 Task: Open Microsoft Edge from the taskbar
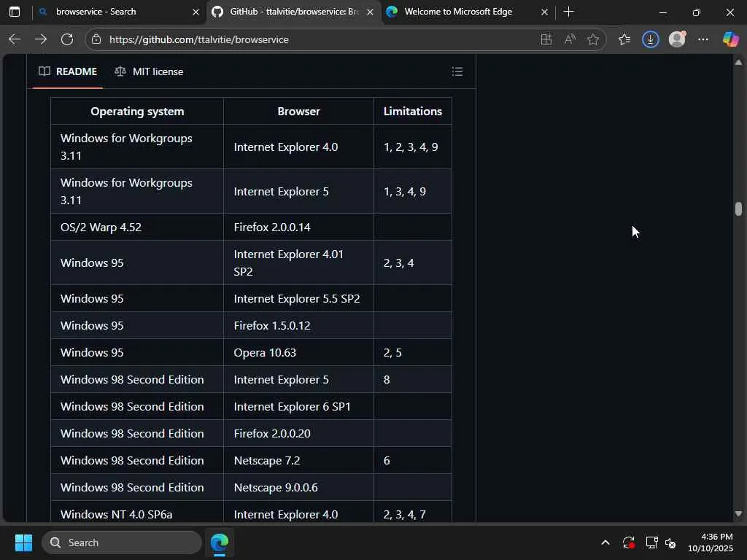(220, 542)
